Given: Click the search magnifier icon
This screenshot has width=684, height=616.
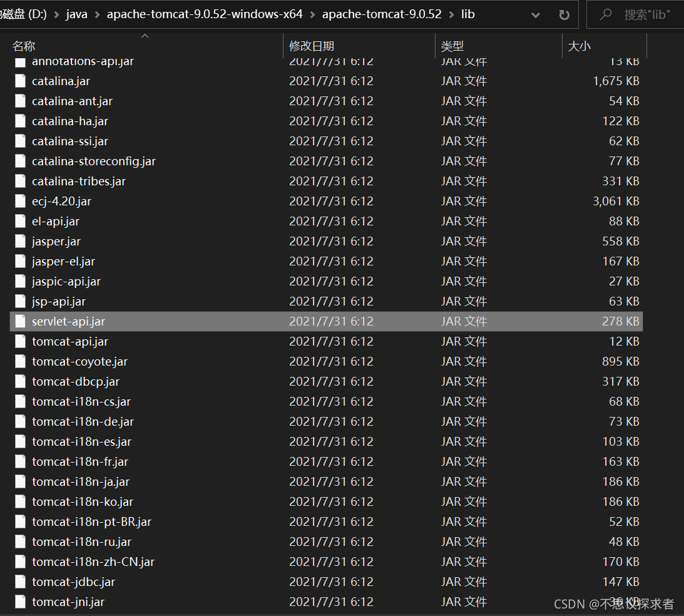Looking at the screenshot, I should (x=606, y=14).
